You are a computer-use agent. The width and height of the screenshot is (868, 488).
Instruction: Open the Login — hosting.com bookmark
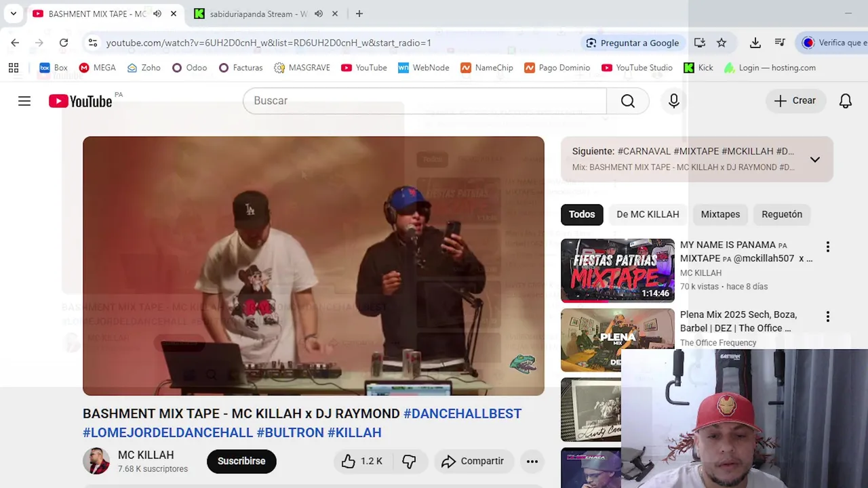point(770,68)
